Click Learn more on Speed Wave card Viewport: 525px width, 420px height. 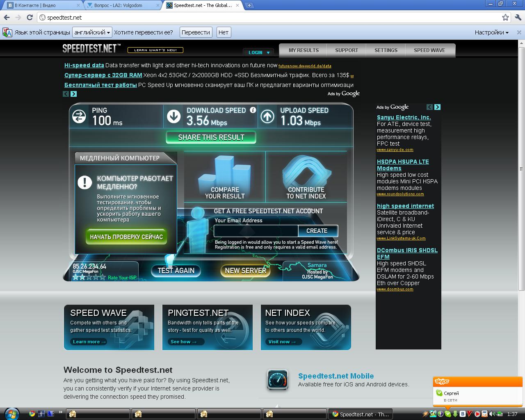click(89, 342)
